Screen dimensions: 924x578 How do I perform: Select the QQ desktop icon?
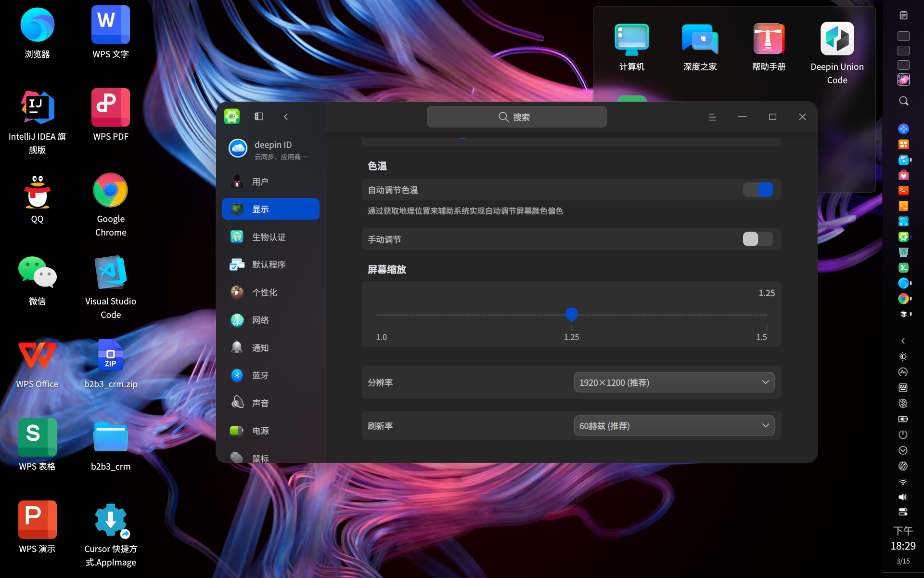(37, 198)
